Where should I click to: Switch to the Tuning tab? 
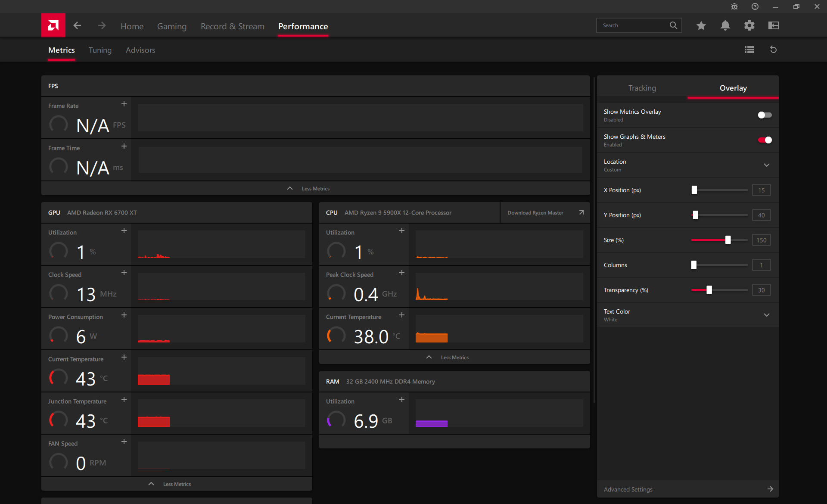100,50
